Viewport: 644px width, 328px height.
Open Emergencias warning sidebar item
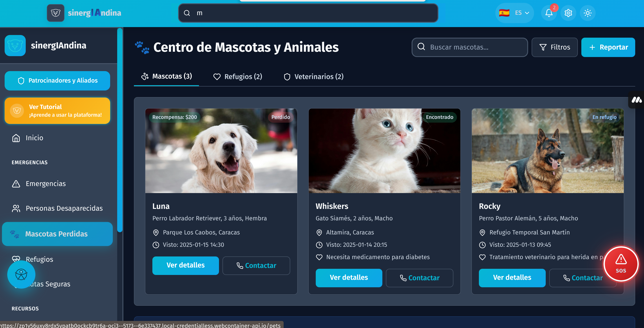pos(46,184)
